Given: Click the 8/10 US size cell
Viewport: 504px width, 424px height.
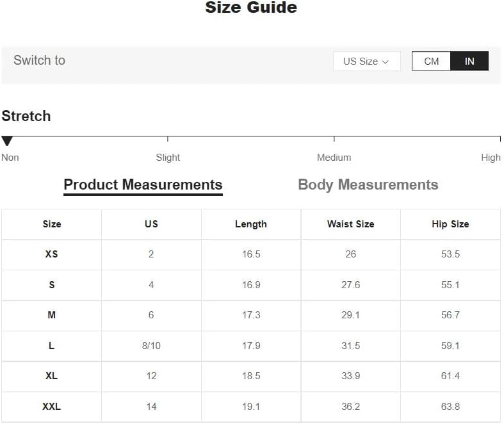Looking at the screenshot, I should tap(151, 346).
